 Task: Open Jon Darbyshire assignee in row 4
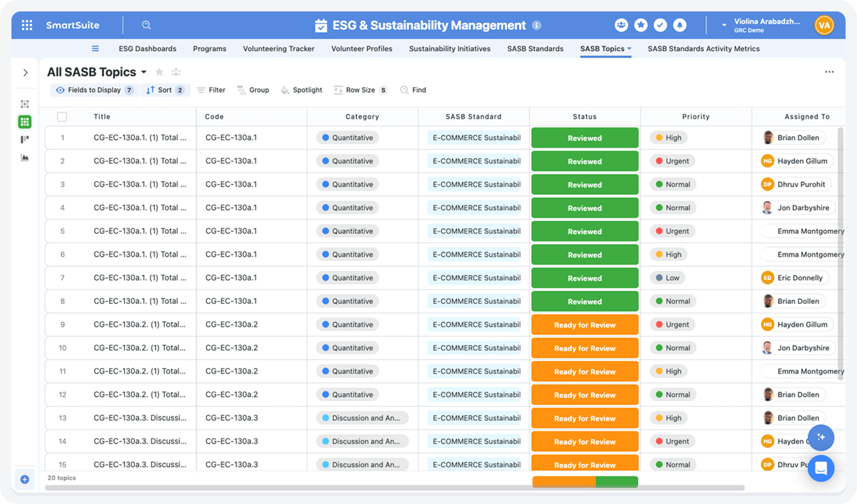pyautogui.click(x=798, y=208)
